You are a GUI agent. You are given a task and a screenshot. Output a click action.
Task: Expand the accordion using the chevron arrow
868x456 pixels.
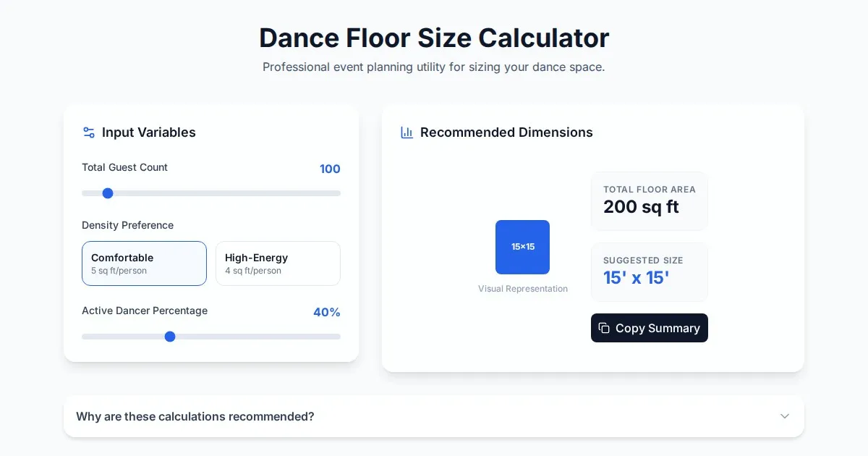[x=785, y=416]
